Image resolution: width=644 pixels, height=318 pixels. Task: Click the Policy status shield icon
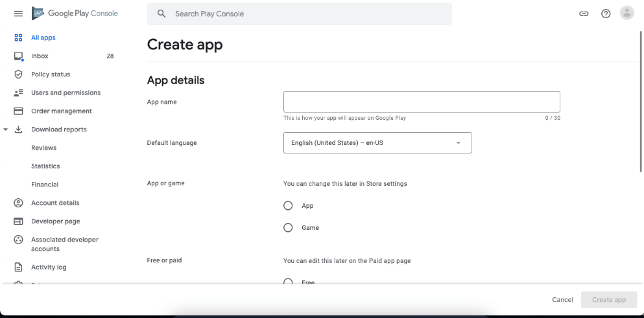tap(18, 74)
